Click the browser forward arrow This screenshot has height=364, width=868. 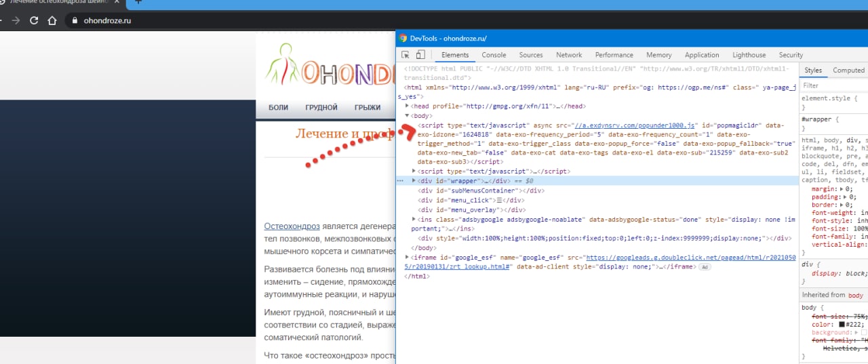click(16, 20)
